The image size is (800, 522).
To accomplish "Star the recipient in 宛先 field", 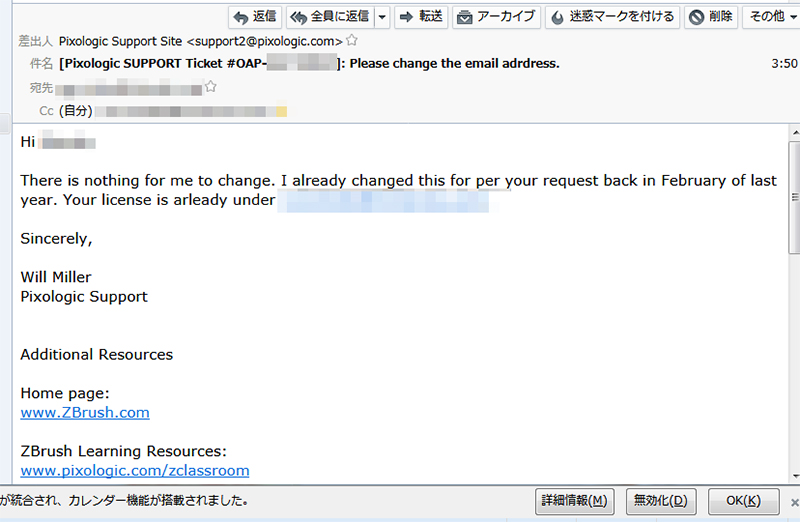I will [210, 87].
